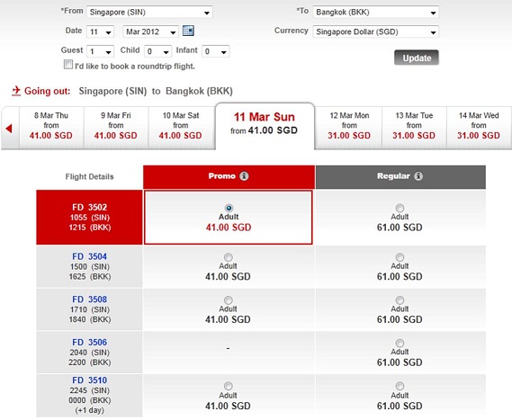Screen dimensions: 512x420
Task: Open the calendar date picker icon
Action: pos(188,31)
